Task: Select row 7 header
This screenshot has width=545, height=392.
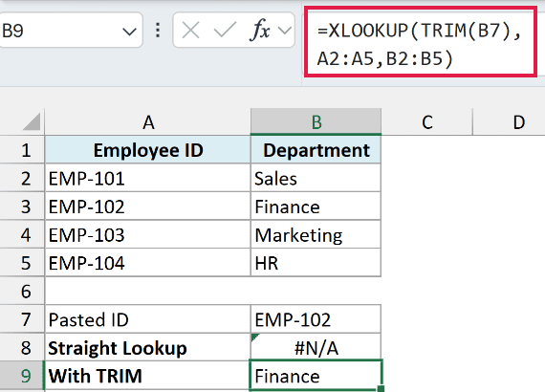Action: pyautogui.click(x=22, y=319)
